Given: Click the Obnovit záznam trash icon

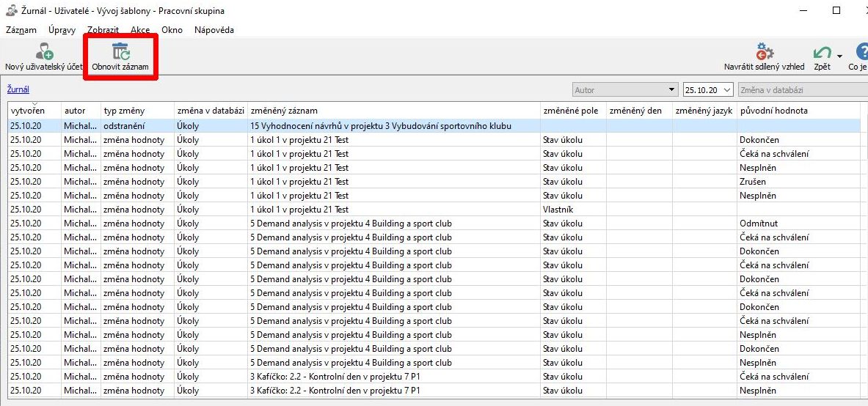Looking at the screenshot, I should (x=120, y=52).
